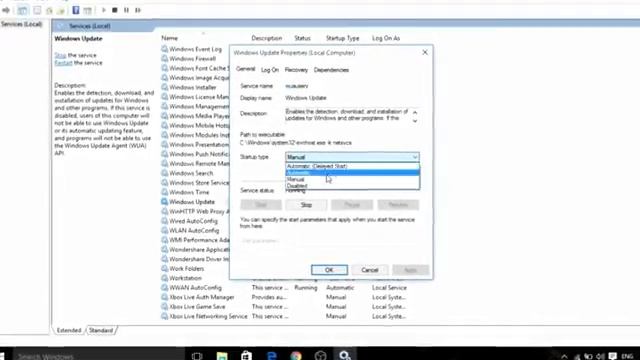Click the Description box scroll-down arrow

click(415, 121)
